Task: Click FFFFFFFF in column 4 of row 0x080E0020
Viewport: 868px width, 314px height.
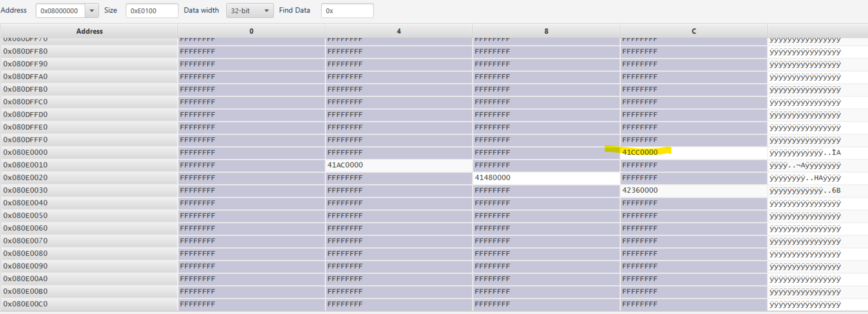Action: click(345, 178)
